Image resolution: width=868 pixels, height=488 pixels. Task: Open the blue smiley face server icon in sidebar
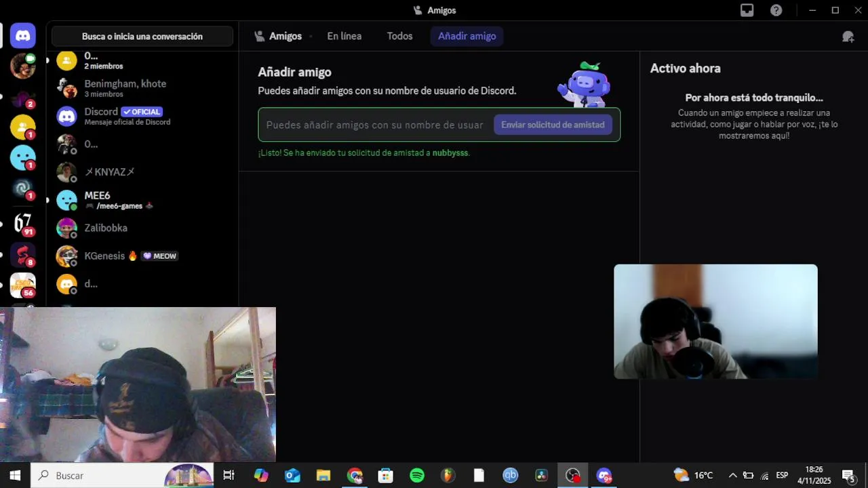(x=23, y=158)
